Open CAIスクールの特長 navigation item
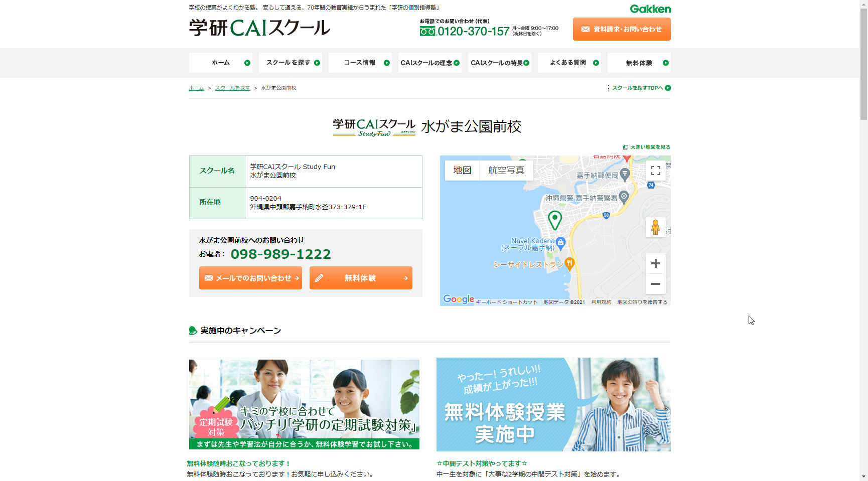This screenshot has height=481, width=868. 500,63
